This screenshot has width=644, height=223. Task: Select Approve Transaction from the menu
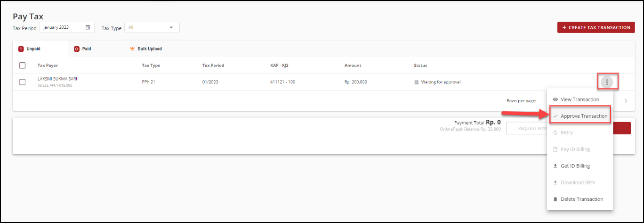pyautogui.click(x=584, y=116)
